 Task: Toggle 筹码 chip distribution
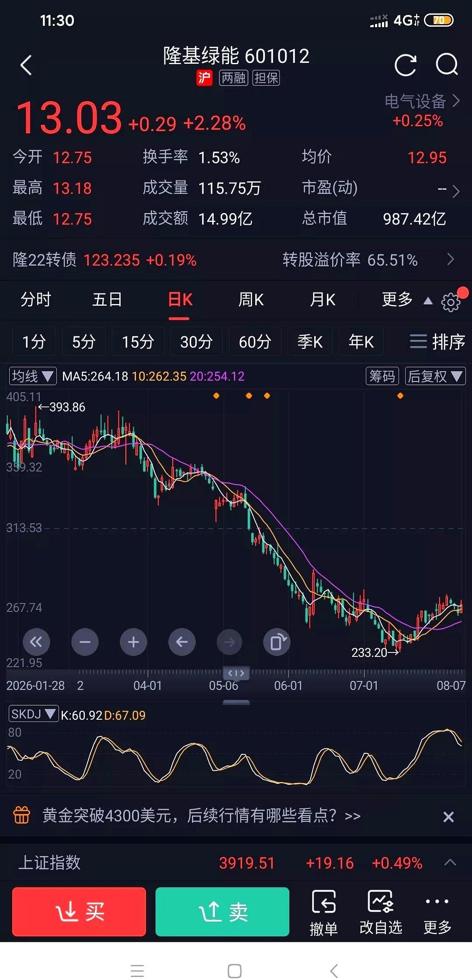(x=382, y=376)
